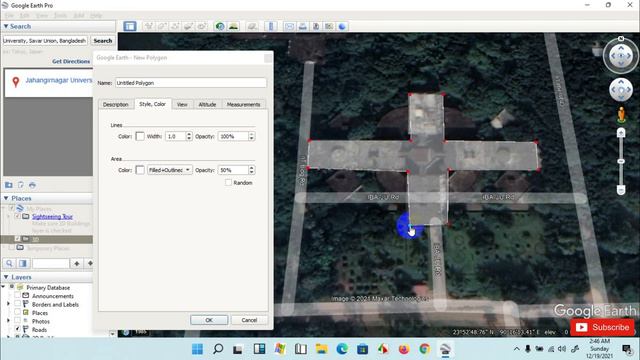640x360 pixels.
Task: Adjust the Lines Opacity stepper arrows
Action: pyautogui.click(x=251, y=136)
